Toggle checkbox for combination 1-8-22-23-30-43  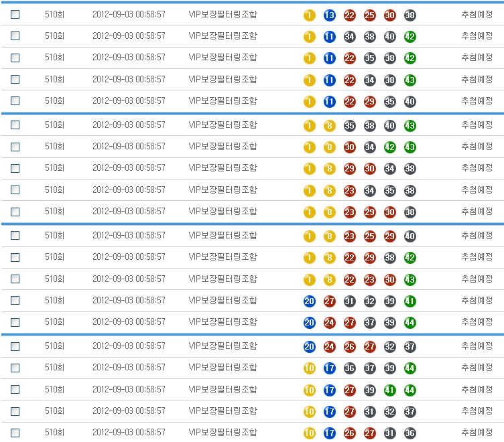(x=15, y=279)
